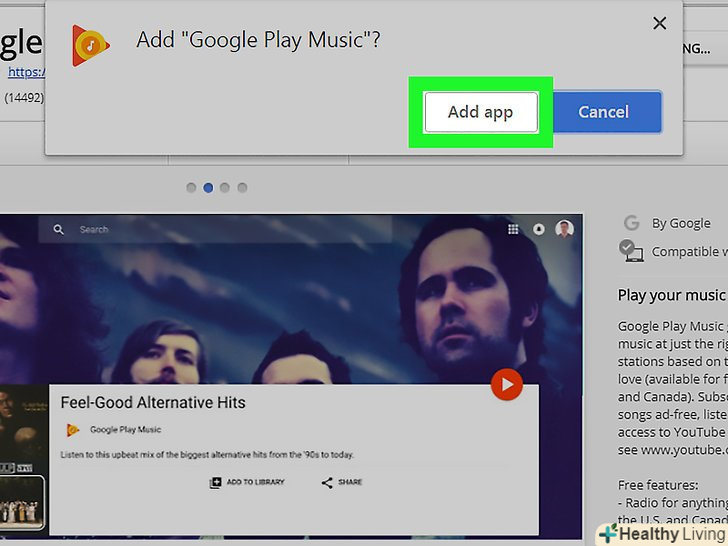Click the profile avatar picture

[565, 229]
